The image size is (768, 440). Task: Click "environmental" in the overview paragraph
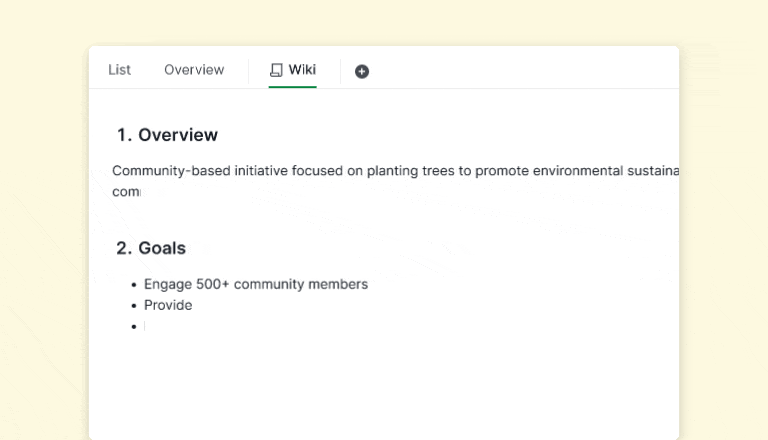click(567, 171)
